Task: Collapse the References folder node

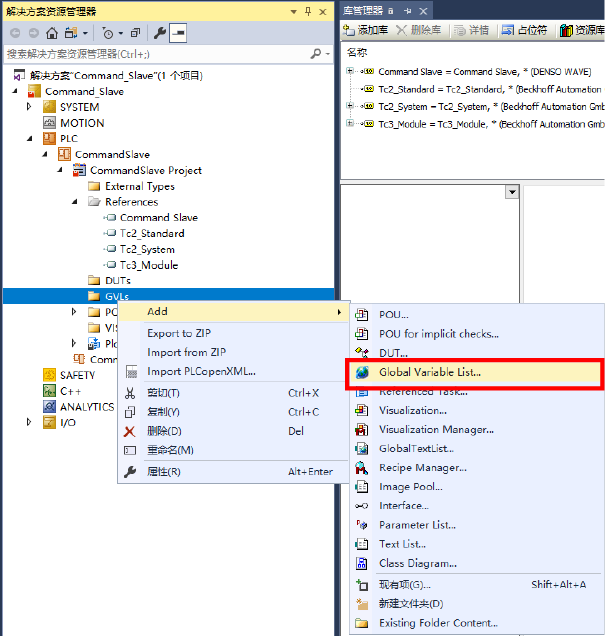Action: (x=77, y=202)
